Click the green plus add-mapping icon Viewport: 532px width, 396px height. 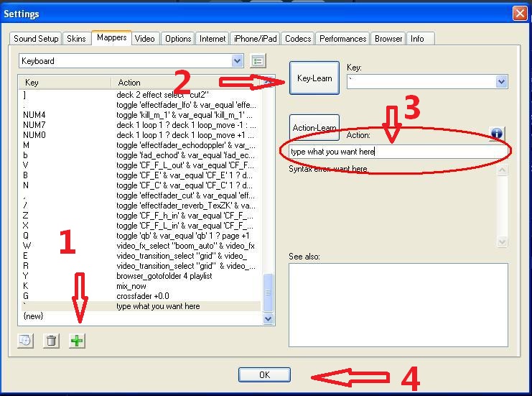pos(77,341)
